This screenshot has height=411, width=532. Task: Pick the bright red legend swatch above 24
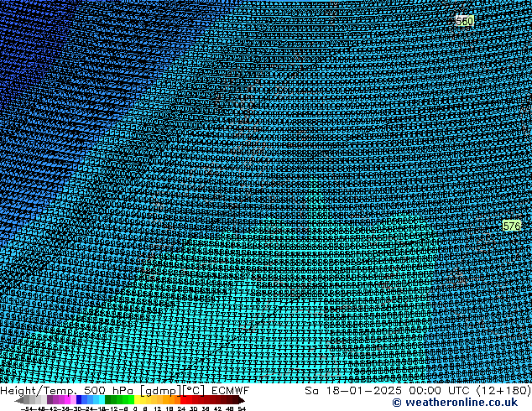coord(183,400)
